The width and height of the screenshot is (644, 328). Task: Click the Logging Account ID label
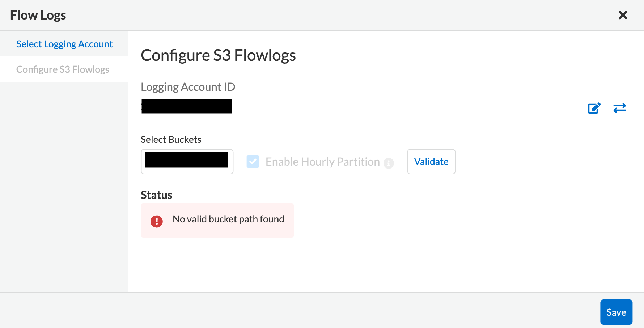click(x=188, y=87)
